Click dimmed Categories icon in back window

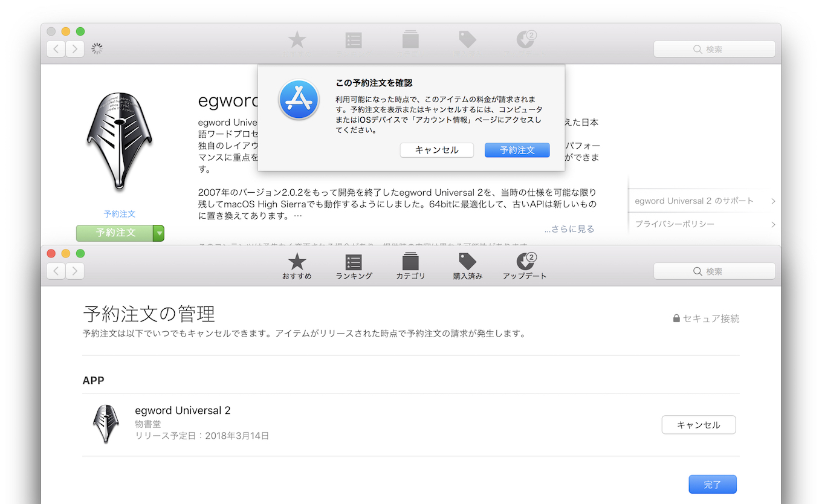pyautogui.click(x=410, y=40)
